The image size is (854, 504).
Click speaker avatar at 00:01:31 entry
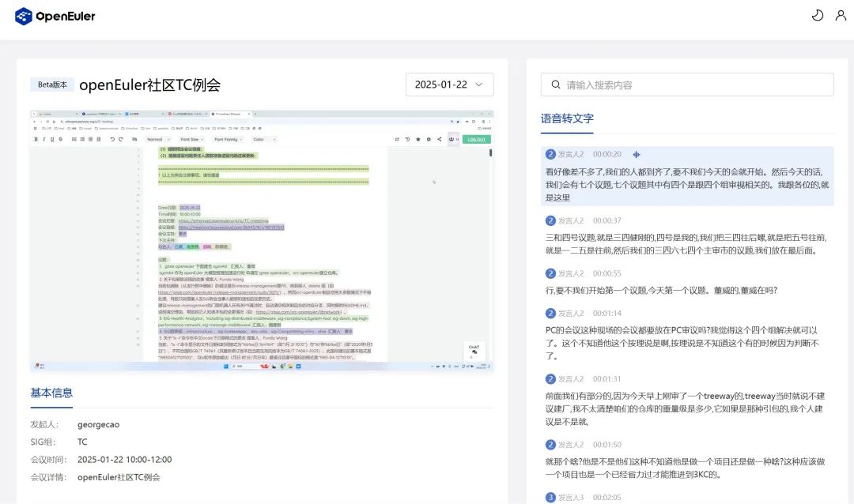[550, 379]
